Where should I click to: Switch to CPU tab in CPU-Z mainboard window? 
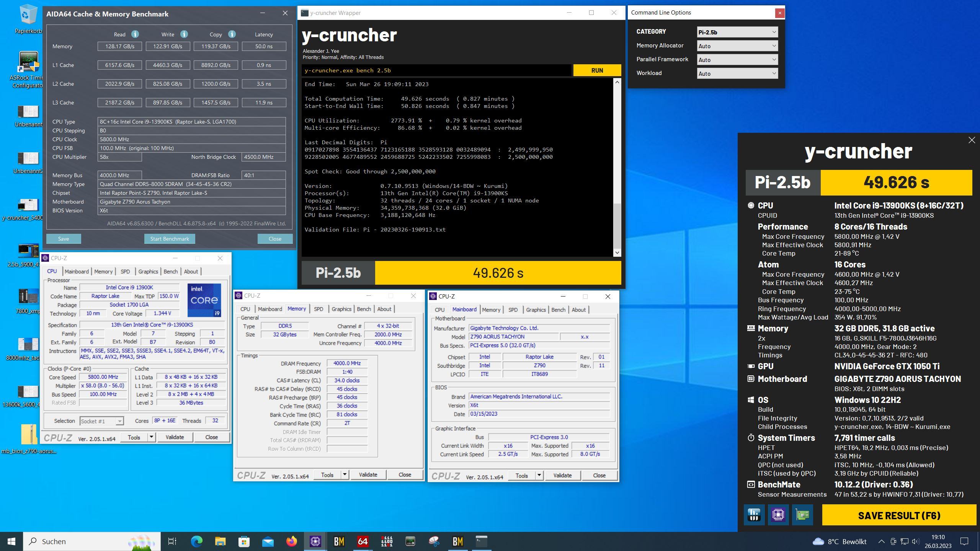(439, 310)
